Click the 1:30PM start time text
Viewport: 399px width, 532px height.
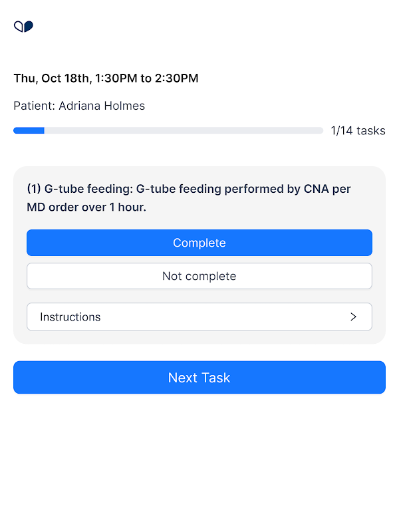[x=116, y=78]
